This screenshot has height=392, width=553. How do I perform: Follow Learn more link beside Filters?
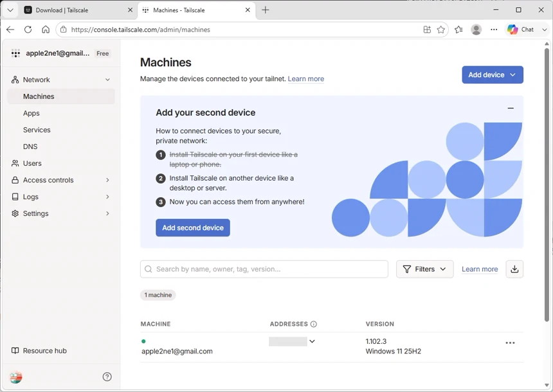(480, 269)
